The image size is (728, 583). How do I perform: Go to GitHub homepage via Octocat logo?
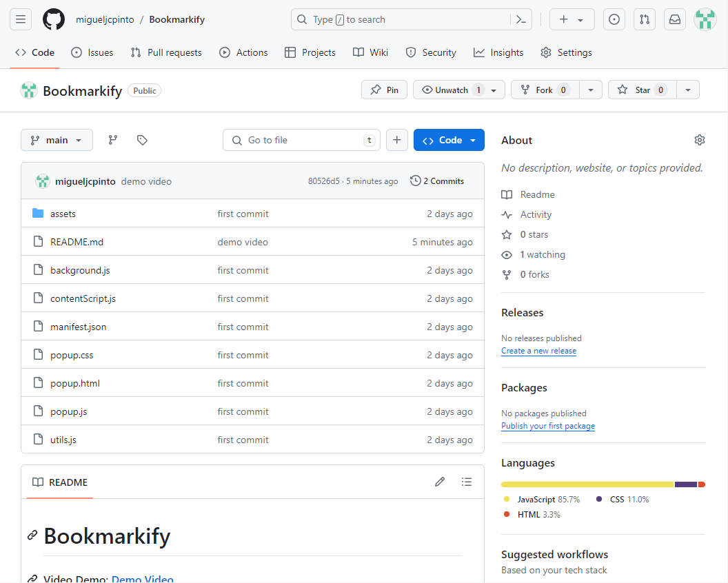pyautogui.click(x=54, y=19)
